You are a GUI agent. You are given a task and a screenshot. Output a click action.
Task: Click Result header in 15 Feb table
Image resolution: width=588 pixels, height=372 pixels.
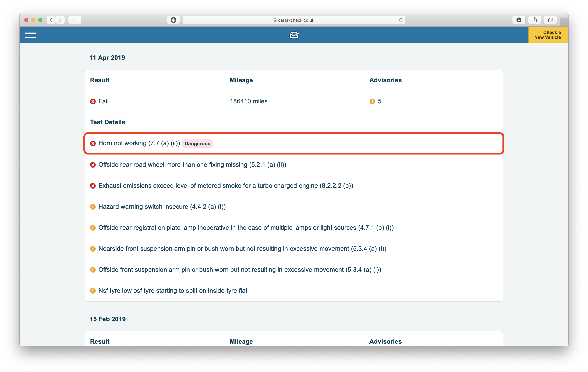point(100,342)
